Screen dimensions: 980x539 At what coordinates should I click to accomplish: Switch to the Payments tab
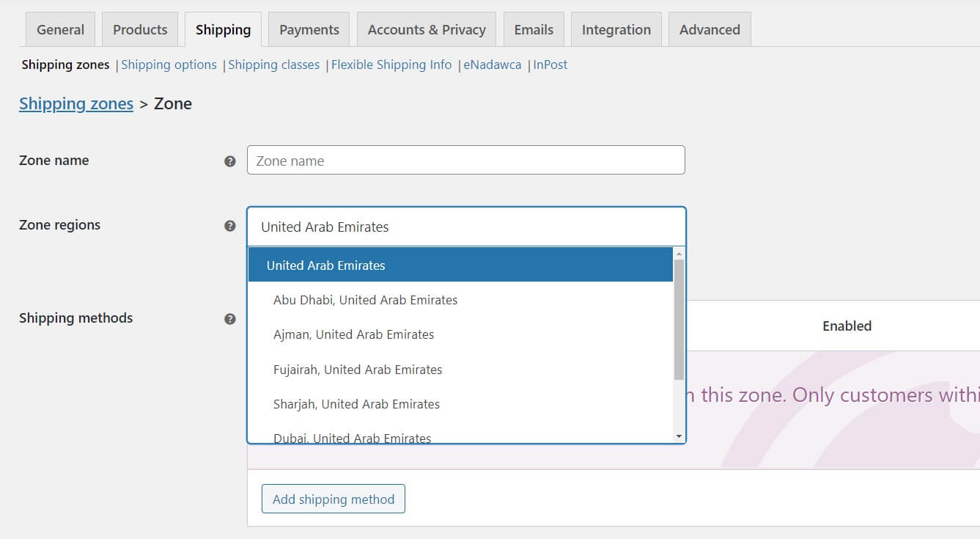point(309,29)
